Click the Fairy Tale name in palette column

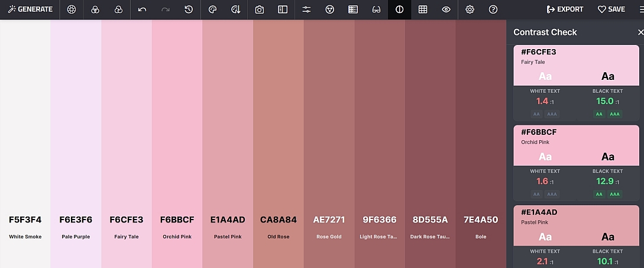click(127, 237)
